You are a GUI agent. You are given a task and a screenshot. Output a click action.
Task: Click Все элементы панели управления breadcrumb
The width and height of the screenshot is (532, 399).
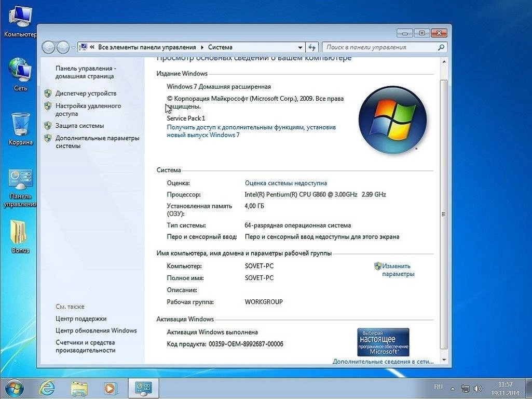pos(147,47)
